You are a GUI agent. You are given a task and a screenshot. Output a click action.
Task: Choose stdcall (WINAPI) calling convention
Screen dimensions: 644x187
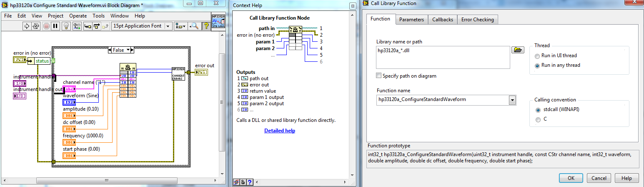(557, 110)
